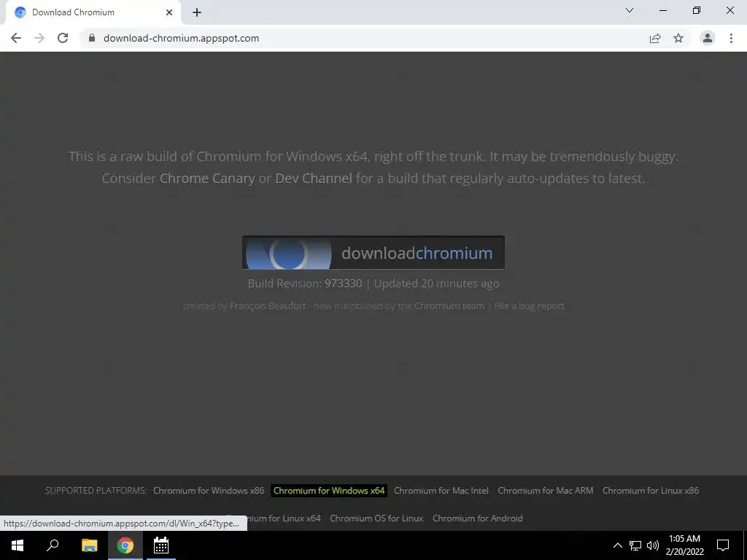View site information via lock icon

(92, 38)
